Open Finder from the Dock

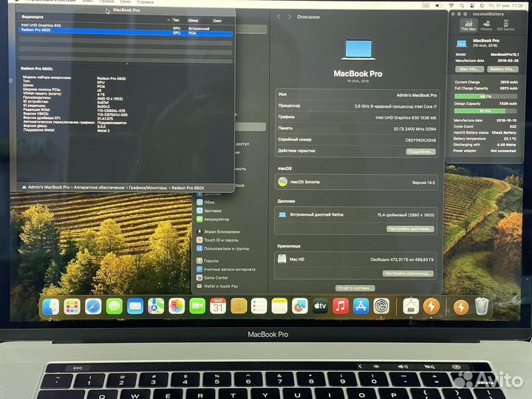(x=51, y=307)
